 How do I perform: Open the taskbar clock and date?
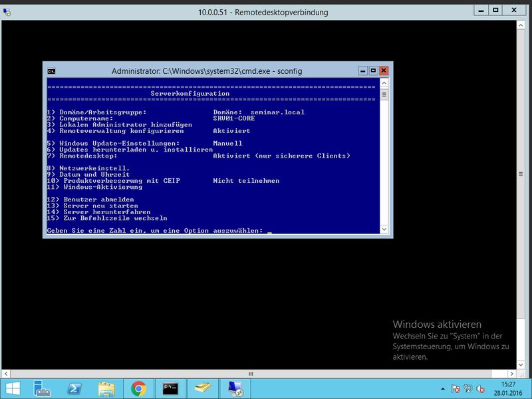[x=509, y=388]
